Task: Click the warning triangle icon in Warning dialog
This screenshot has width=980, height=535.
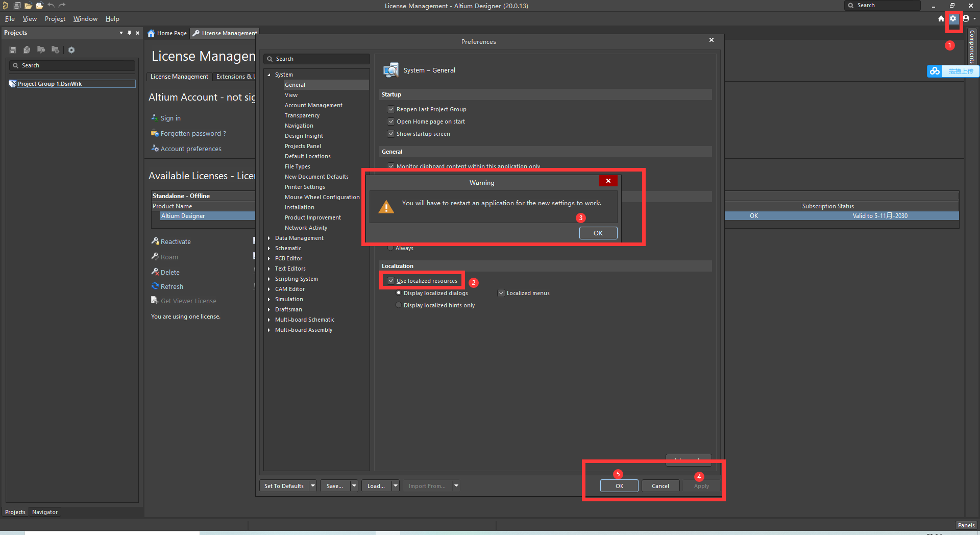Action: [386, 207]
